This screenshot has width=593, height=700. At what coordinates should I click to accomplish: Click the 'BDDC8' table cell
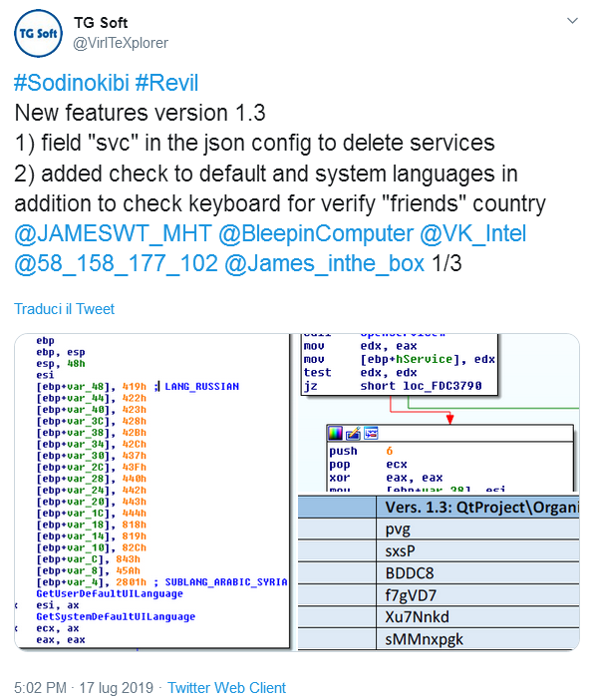click(x=477, y=573)
